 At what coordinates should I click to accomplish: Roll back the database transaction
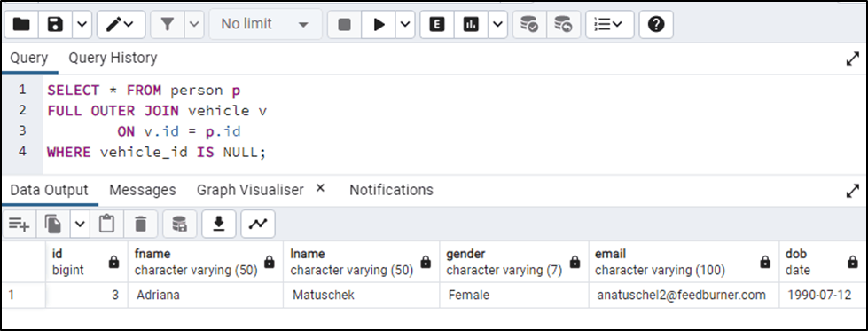(563, 24)
